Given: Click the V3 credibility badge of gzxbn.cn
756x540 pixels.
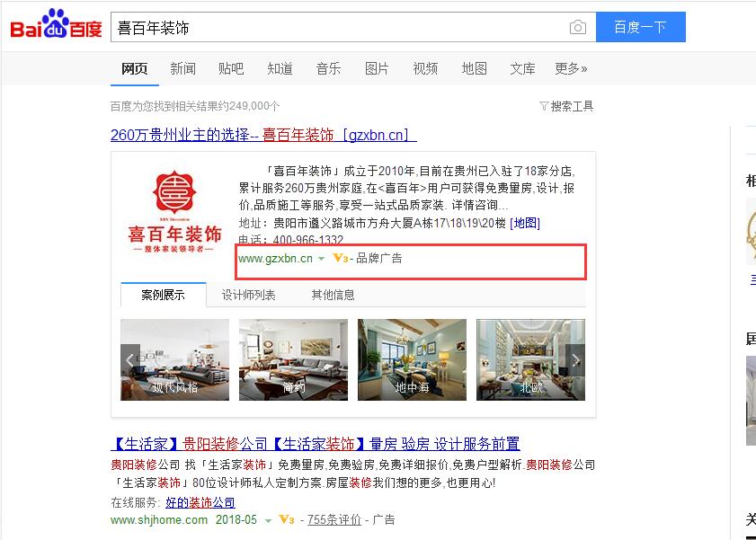Looking at the screenshot, I should point(341,258).
